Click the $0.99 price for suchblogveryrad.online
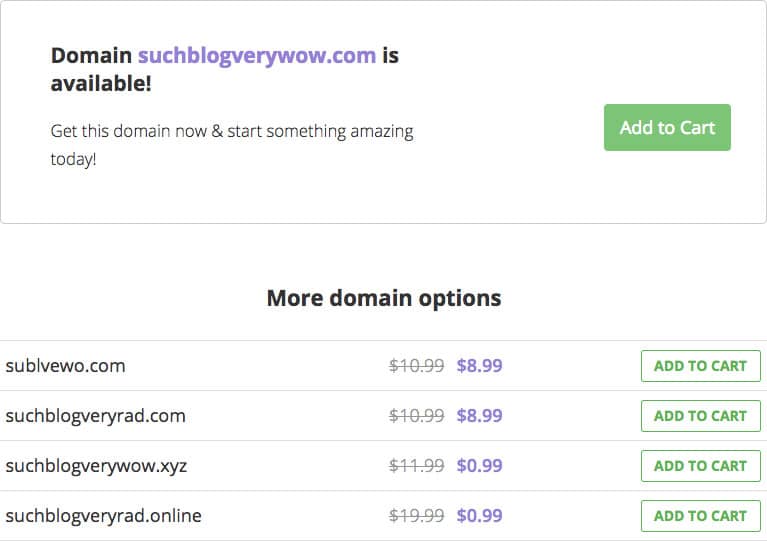767x541 pixels. tap(479, 516)
